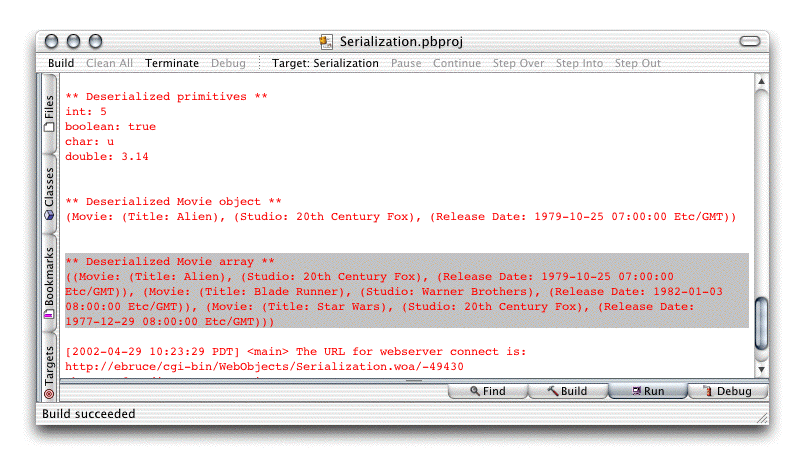Click the "double: 3.14" output line
This screenshot has width=806, height=470.
pyautogui.click(x=107, y=156)
